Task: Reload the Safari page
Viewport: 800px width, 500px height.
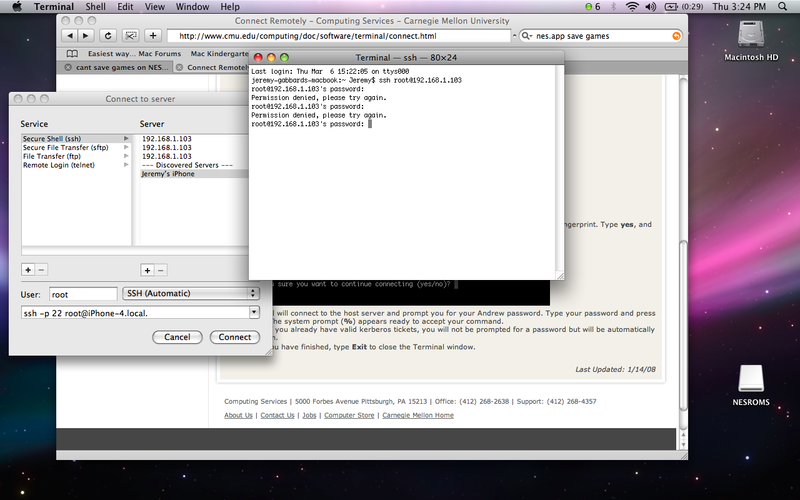Action: pos(108,36)
